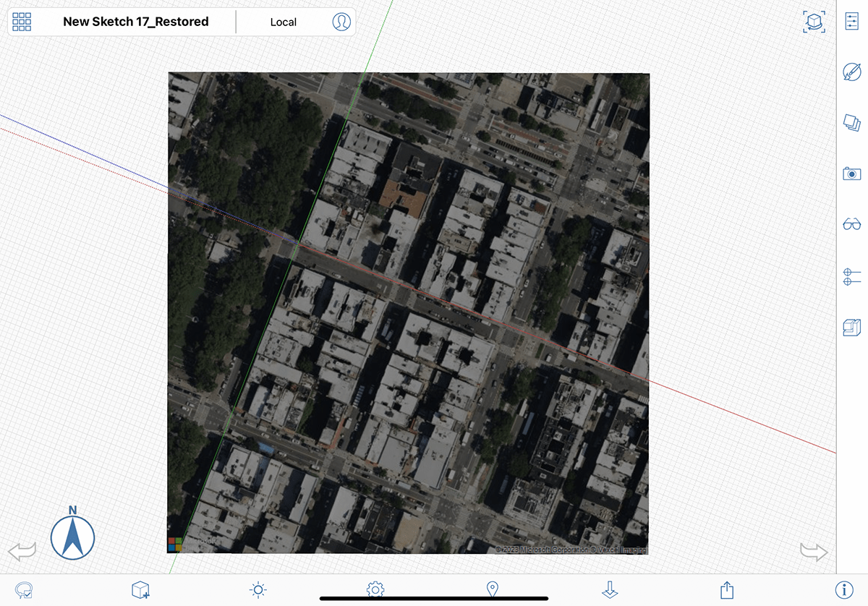Open the styles glasses panel
The width and height of the screenshot is (868, 606).
tap(852, 225)
